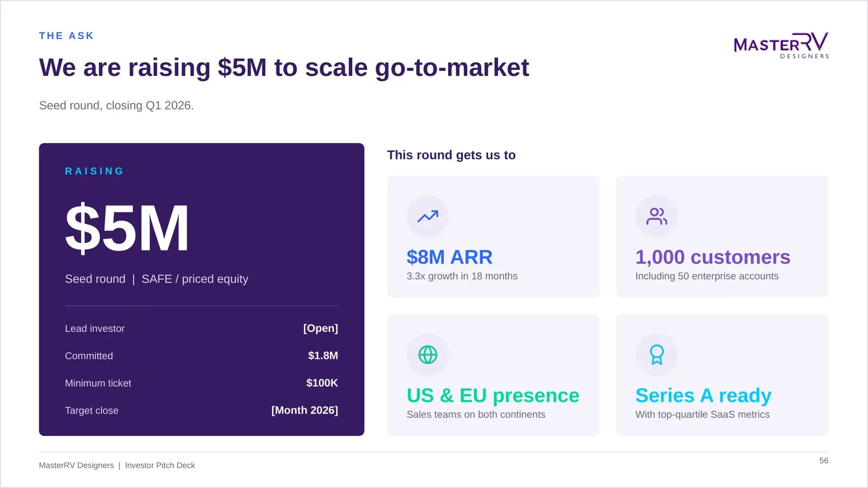
Task: Click the large '$5M' figure
Action: [127, 228]
